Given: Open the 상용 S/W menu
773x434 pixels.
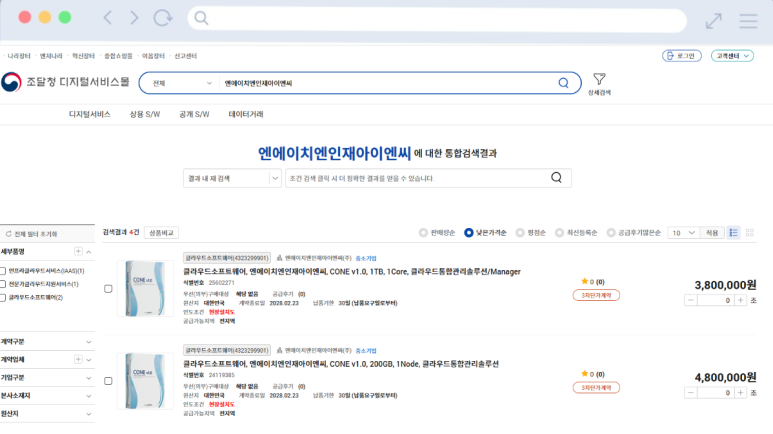Looking at the screenshot, I should tap(144, 114).
